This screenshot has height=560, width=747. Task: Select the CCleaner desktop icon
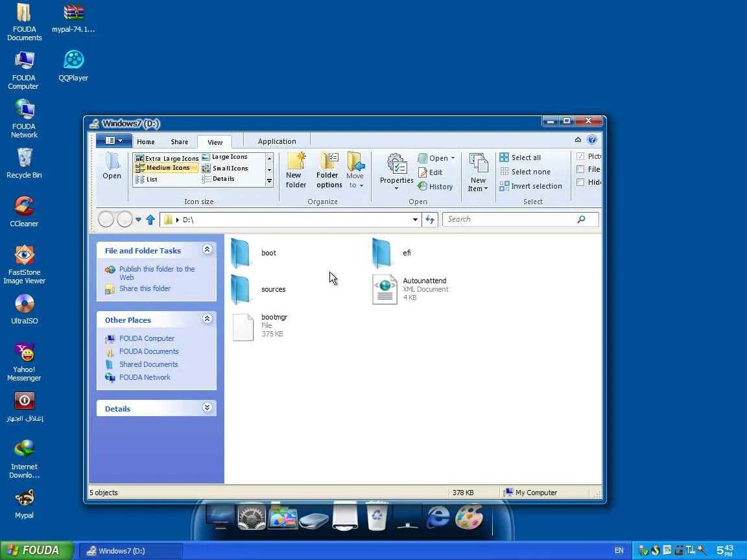click(24, 212)
